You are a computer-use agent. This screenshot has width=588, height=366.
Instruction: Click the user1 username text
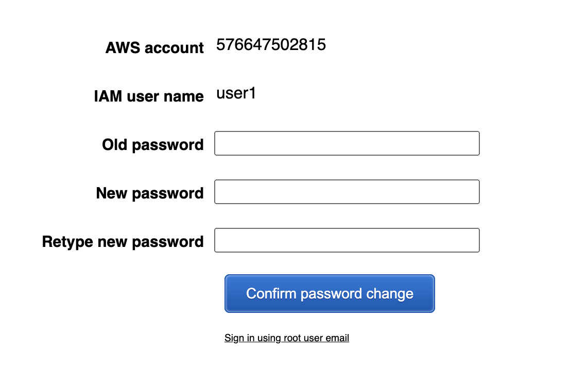tap(236, 94)
